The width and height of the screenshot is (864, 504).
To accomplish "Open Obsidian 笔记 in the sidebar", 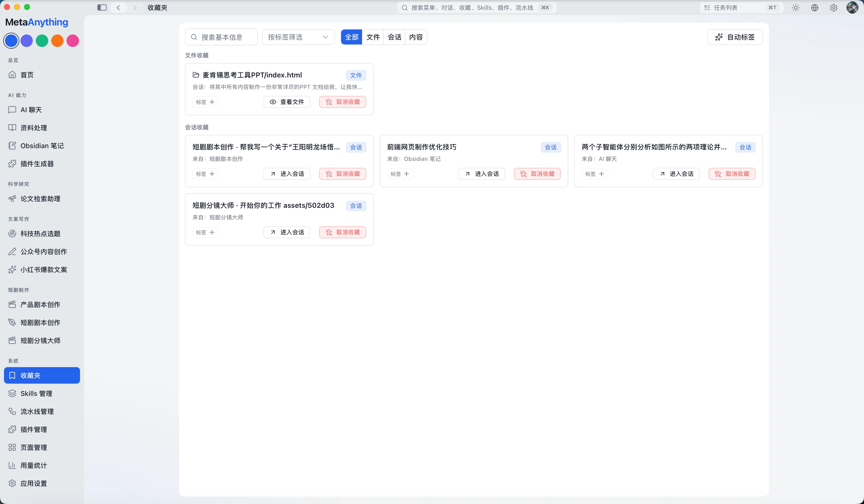I will pyautogui.click(x=42, y=146).
